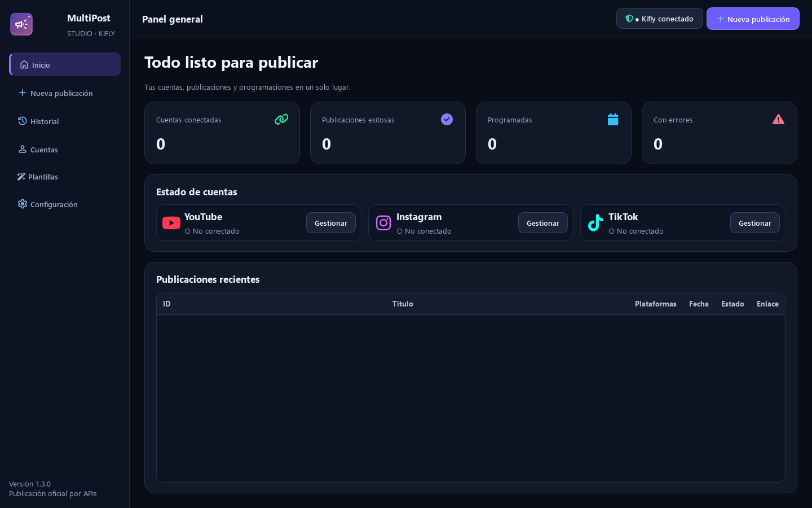Screen dimensions: 812x508
Task: Click Gestionar for TikTok
Action: (755, 223)
